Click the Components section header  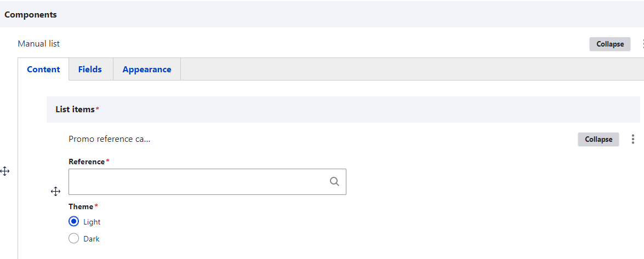31,15
